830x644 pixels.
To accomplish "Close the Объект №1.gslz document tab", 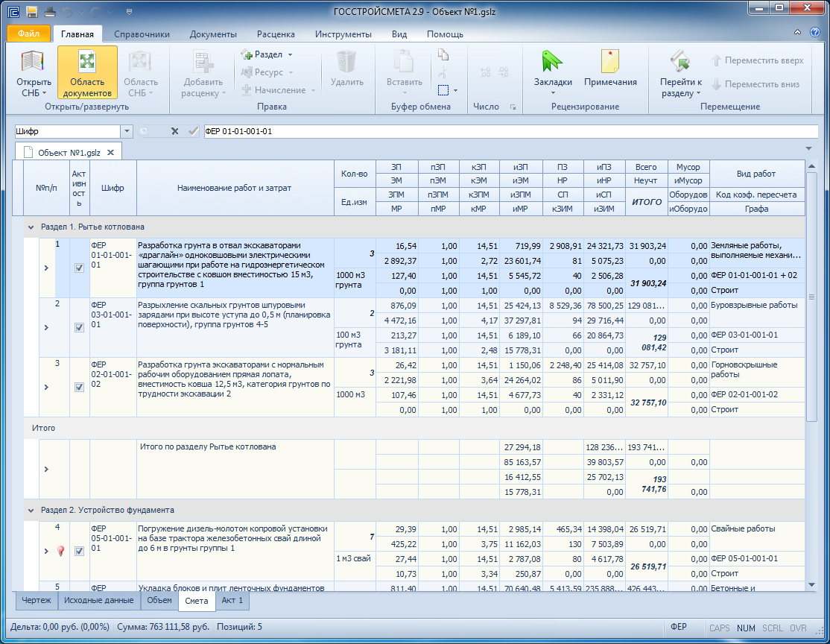I will [110, 153].
